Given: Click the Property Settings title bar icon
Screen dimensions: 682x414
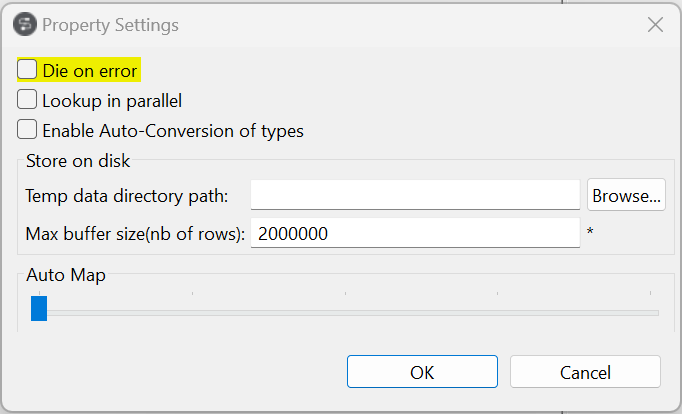Looking at the screenshot, I should click(24, 24).
